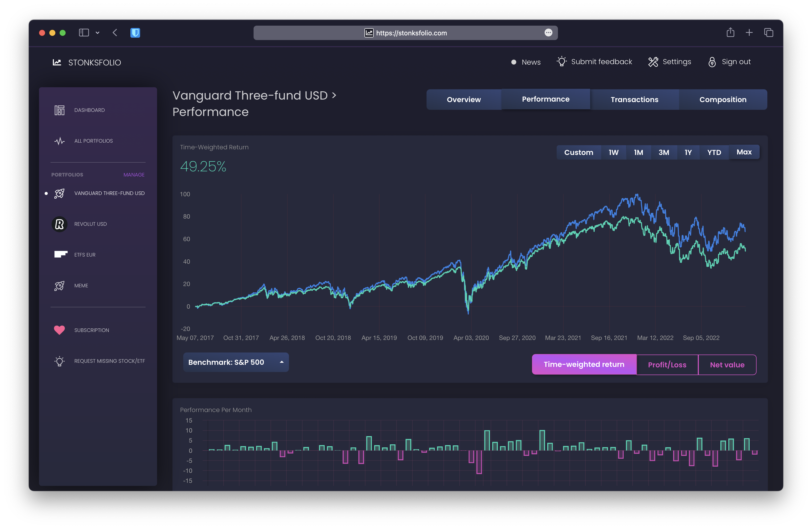Click the Bitwarden shield extension icon
Screen dimensions: 812x529
(x=135, y=33)
